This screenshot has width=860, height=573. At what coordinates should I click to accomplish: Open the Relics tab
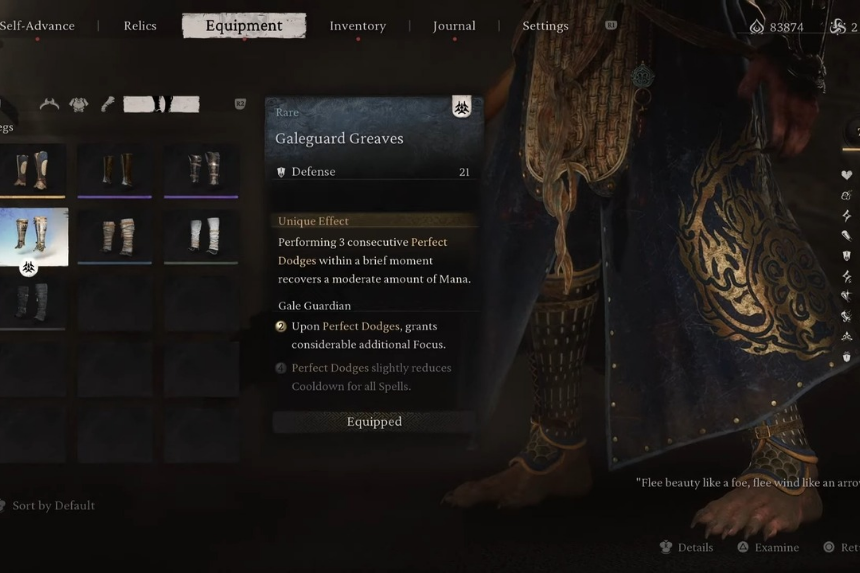tap(140, 26)
